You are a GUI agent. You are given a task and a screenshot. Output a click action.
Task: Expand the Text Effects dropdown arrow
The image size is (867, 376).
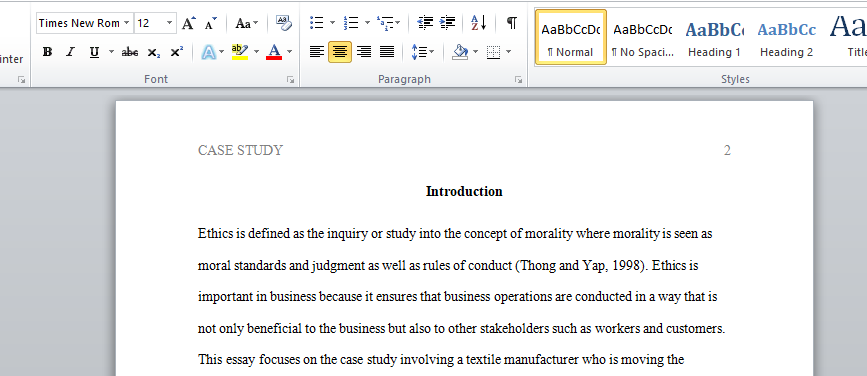222,52
